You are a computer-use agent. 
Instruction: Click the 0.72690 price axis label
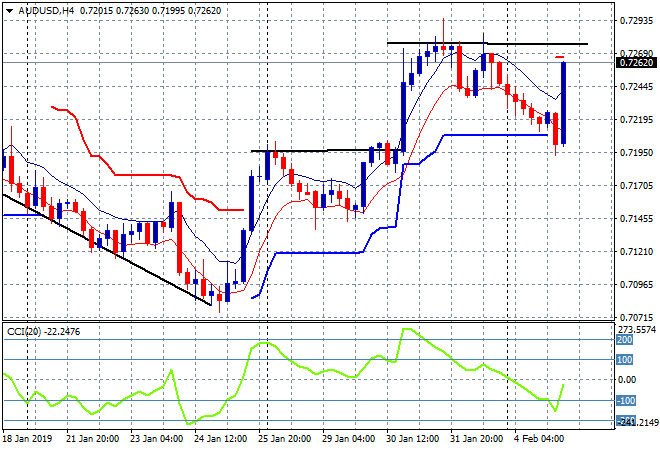tap(636, 53)
